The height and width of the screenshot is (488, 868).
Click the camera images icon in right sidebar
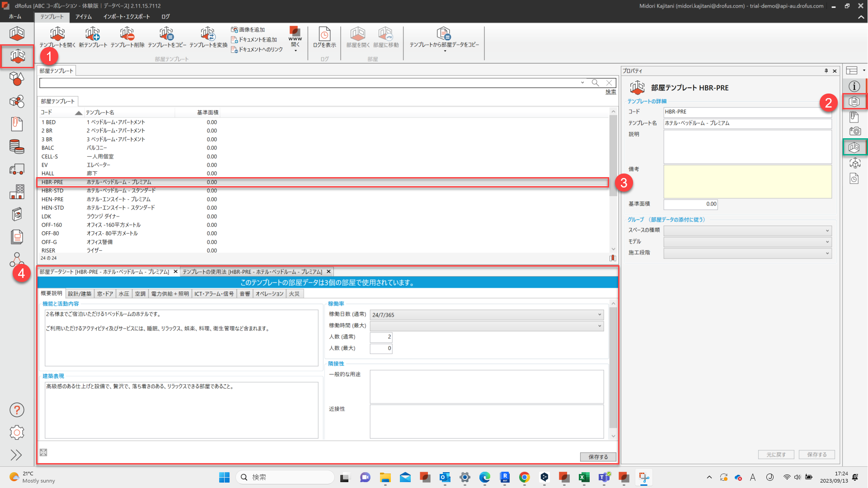(x=854, y=131)
